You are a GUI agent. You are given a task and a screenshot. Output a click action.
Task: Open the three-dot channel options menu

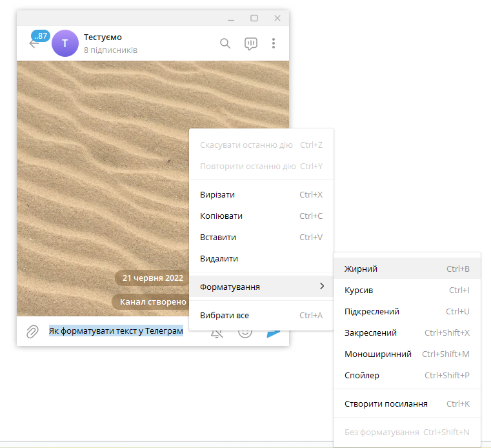pos(274,43)
